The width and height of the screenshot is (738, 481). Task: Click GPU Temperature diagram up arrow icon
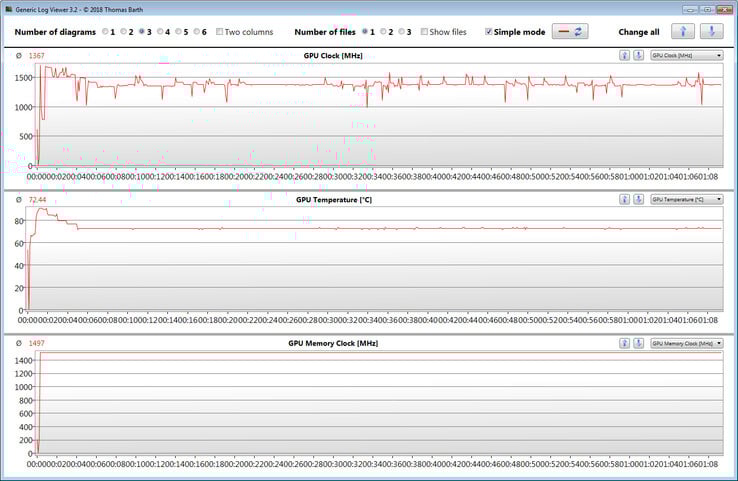pyautogui.click(x=625, y=200)
